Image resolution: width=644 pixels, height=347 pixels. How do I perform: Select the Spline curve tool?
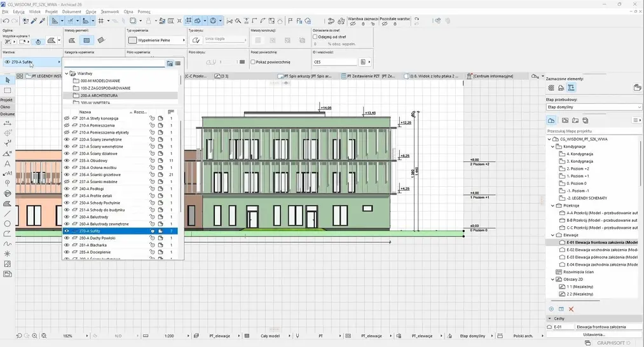click(x=8, y=243)
